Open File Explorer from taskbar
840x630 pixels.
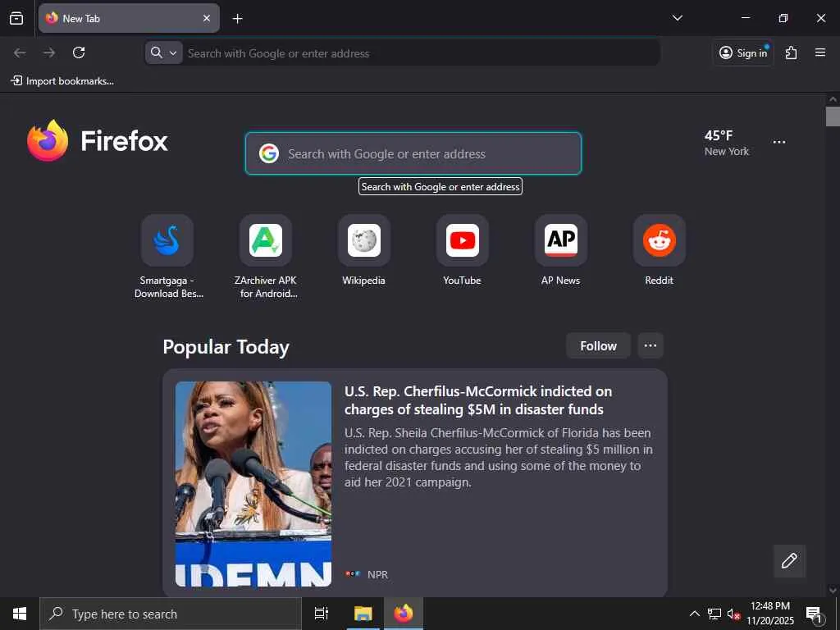pos(363,614)
